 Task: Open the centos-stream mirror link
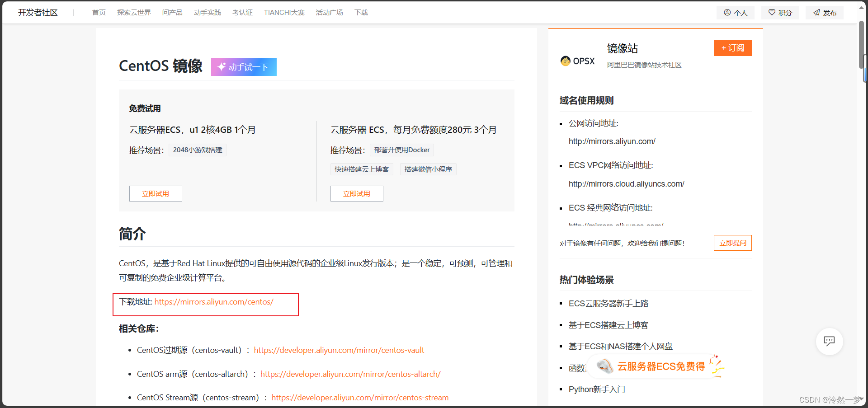point(360,398)
